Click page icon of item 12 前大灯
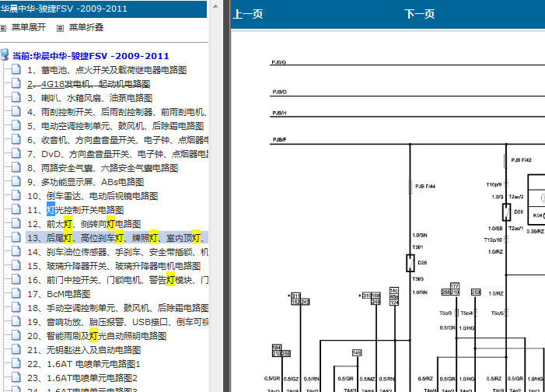 pos(16,223)
